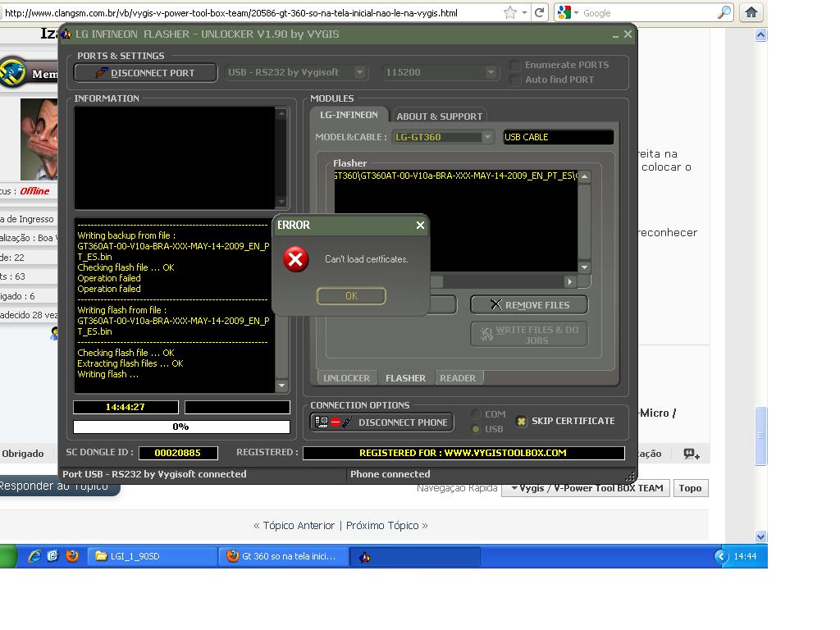Enable the Enumerate PORTS checkbox
This screenshot has height=630, width=840.
click(515, 65)
